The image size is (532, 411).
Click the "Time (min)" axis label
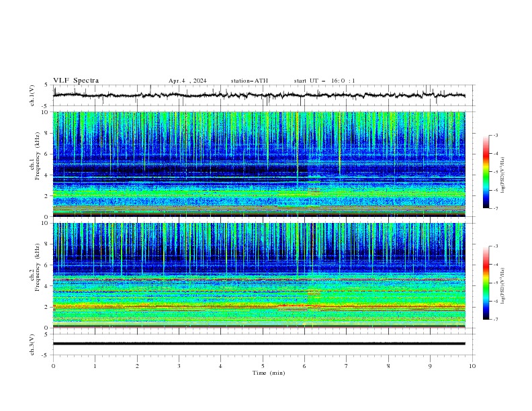click(269, 373)
